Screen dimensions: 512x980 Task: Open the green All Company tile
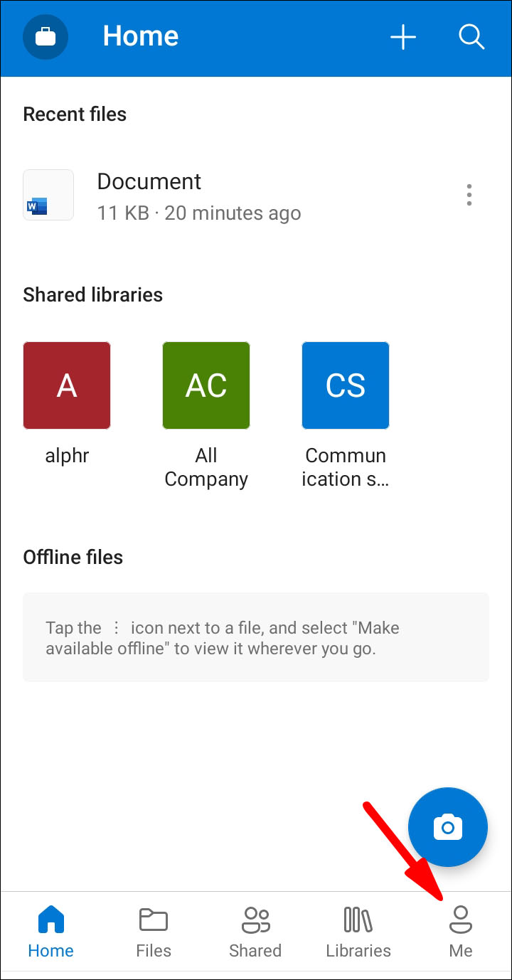tap(206, 385)
